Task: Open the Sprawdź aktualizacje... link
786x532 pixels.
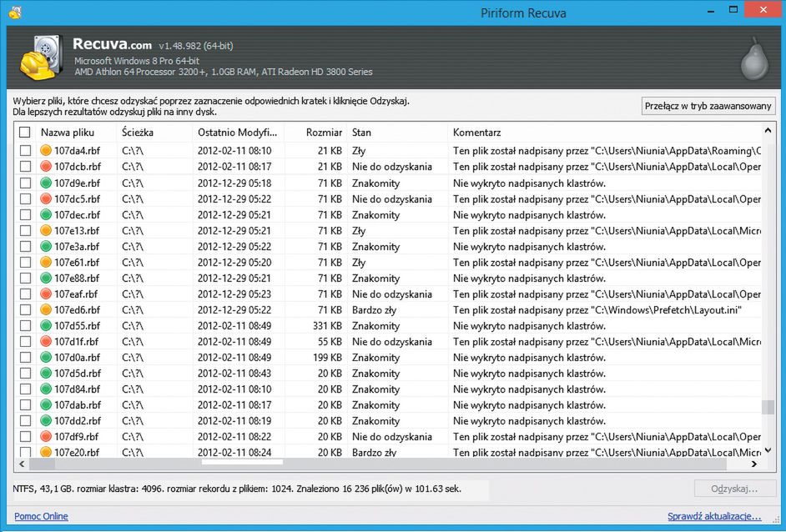Action: 714,516
